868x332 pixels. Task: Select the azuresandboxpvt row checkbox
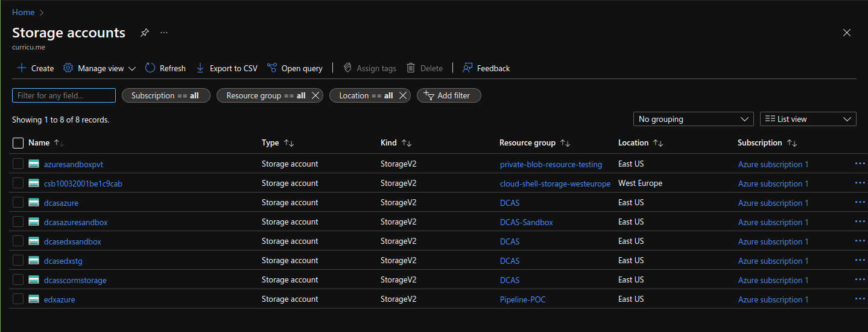click(18, 164)
